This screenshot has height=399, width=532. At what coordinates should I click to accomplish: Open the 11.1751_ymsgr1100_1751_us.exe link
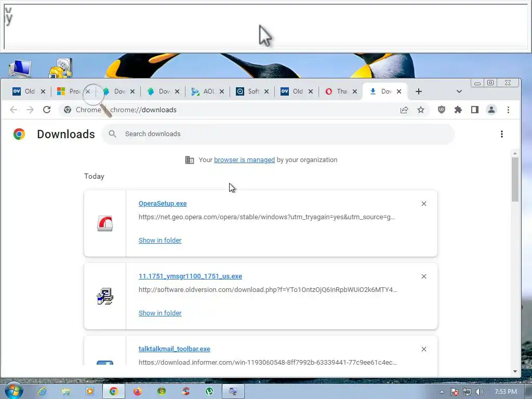point(190,276)
